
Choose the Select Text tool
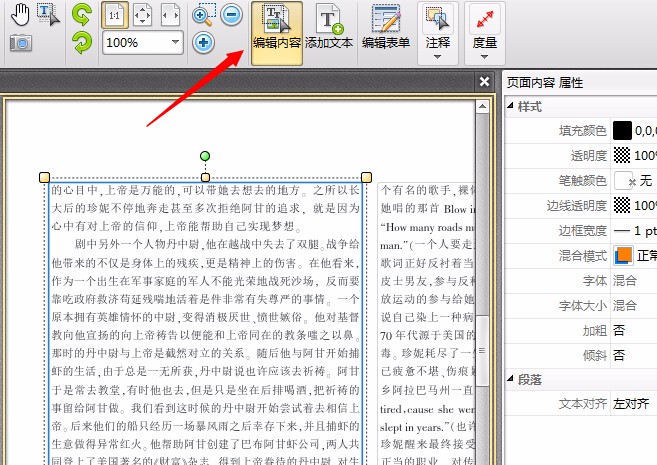47,14
